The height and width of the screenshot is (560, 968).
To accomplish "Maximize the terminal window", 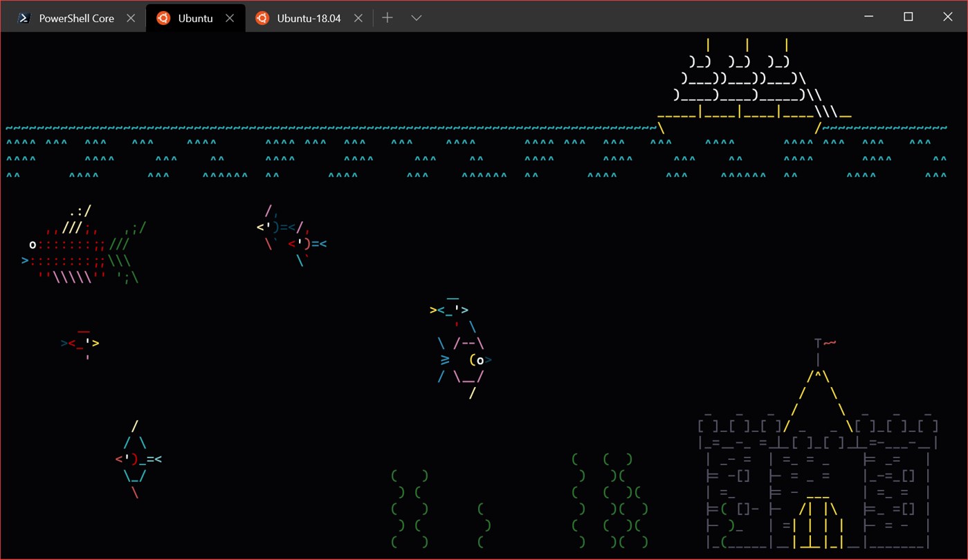I will (x=908, y=17).
